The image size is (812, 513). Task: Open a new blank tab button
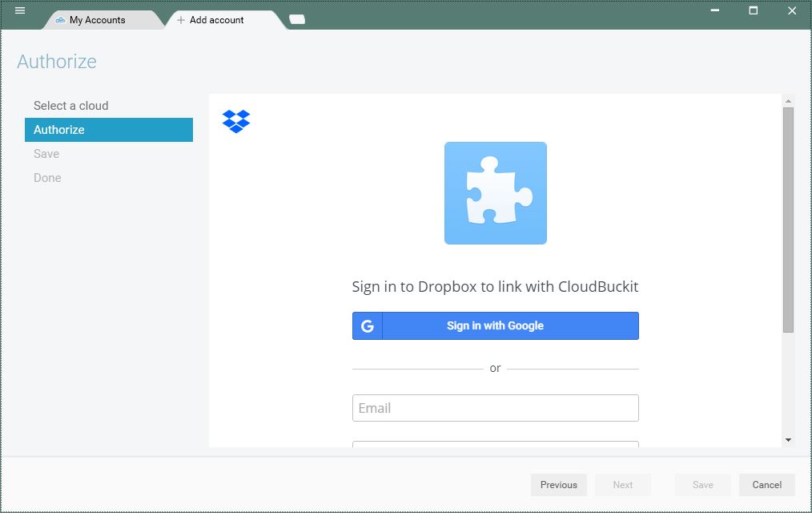(297, 19)
